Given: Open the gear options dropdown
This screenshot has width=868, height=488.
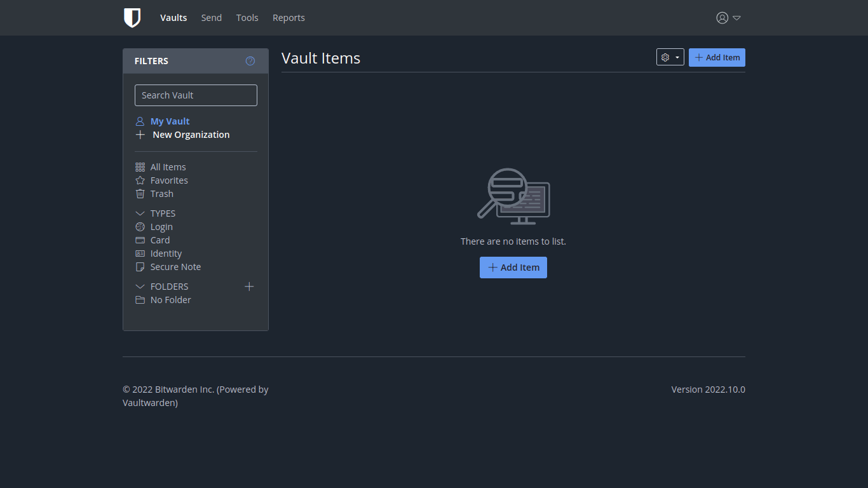Looking at the screenshot, I should pos(670,57).
